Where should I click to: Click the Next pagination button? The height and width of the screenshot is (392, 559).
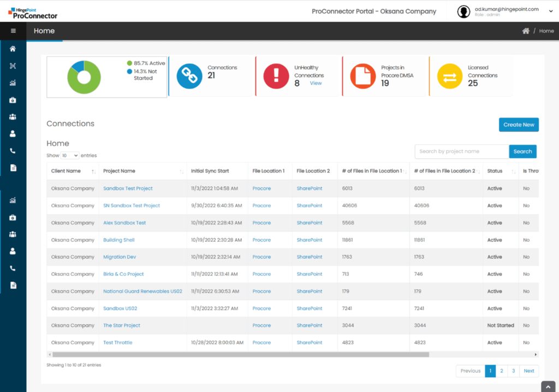[529, 371]
